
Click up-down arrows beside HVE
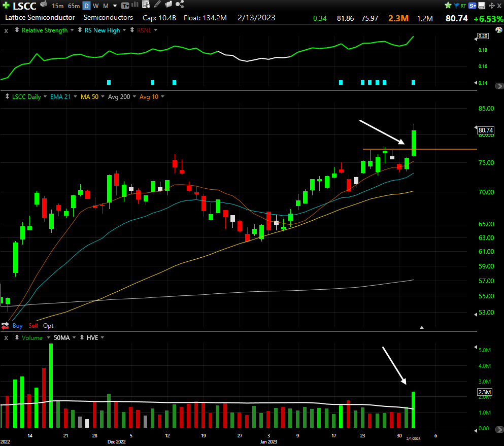[x=82, y=337]
